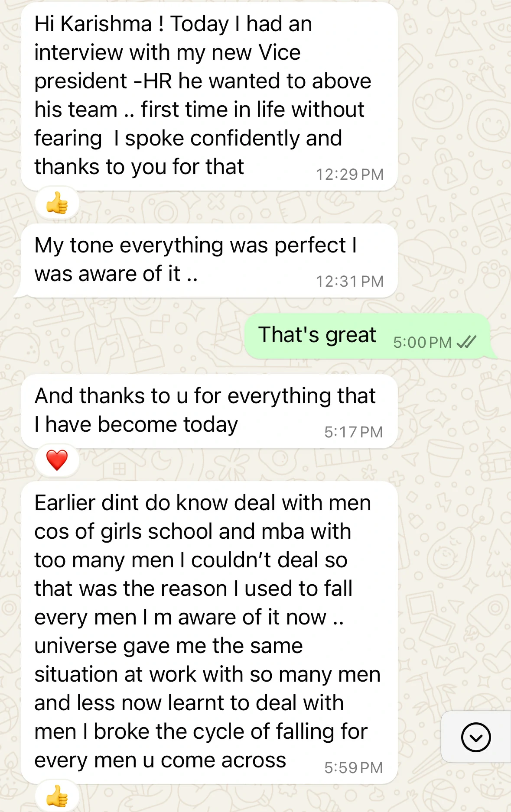Image resolution: width=511 pixels, height=812 pixels.
Task: Tap the 5:17 PM timestamp
Action: click(x=354, y=432)
